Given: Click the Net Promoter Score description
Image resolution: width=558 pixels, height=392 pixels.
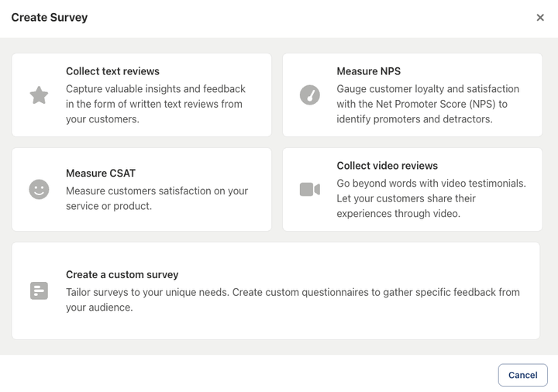Looking at the screenshot, I should coord(427,104).
